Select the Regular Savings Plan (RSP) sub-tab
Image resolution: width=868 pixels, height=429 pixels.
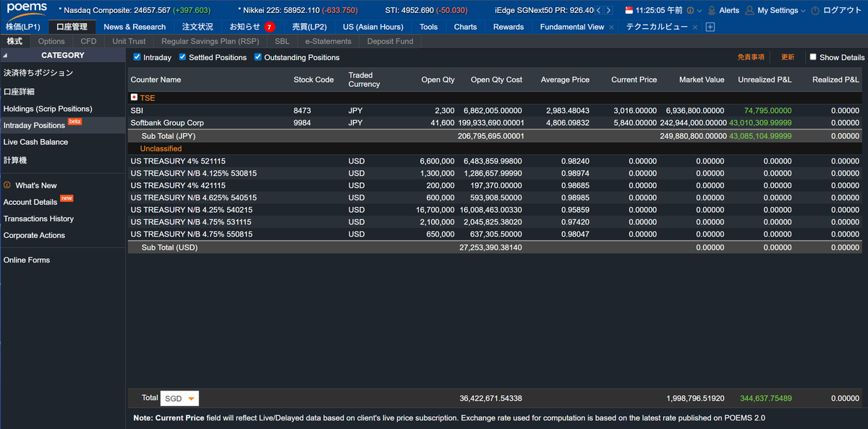point(210,41)
